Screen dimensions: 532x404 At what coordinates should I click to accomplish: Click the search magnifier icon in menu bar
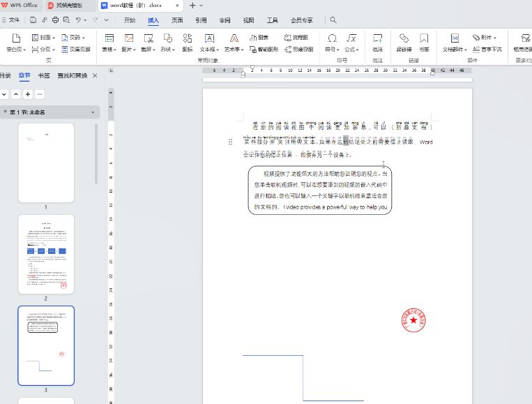[x=333, y=20]
